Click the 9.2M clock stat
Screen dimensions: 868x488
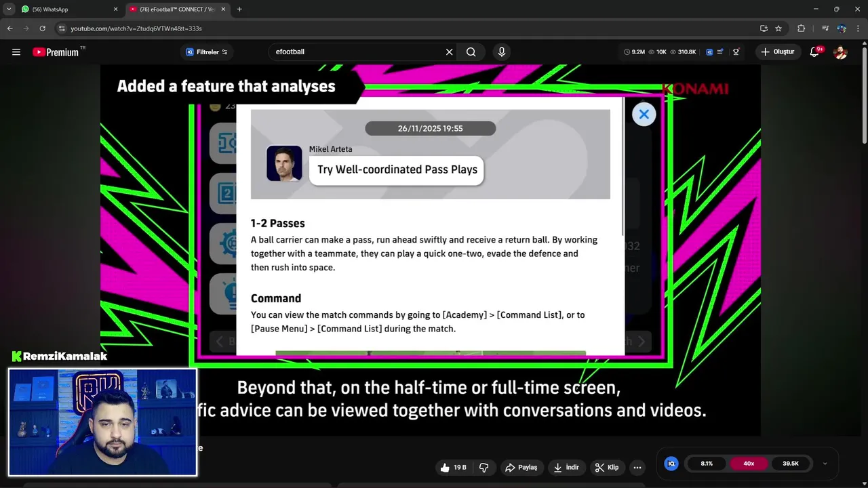point(634,52)
